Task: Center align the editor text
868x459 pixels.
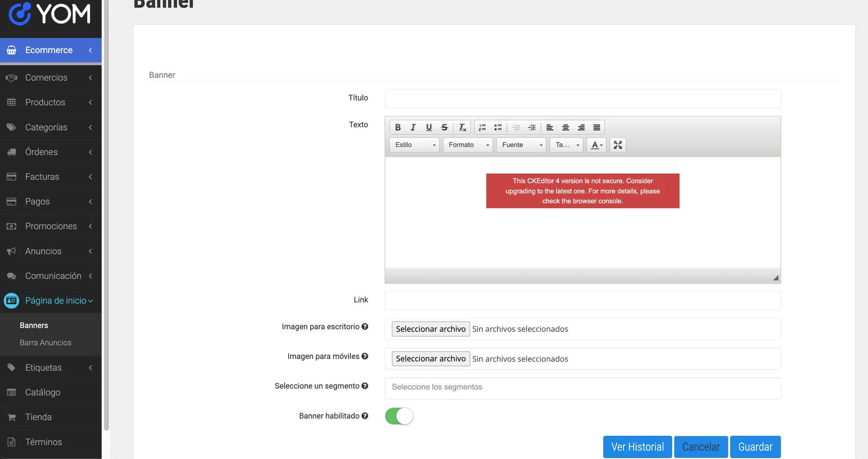Action: (565, 127)
